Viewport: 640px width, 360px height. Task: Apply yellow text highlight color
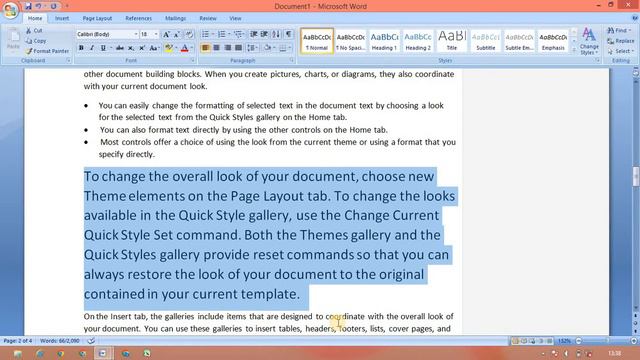click(168, 48)
